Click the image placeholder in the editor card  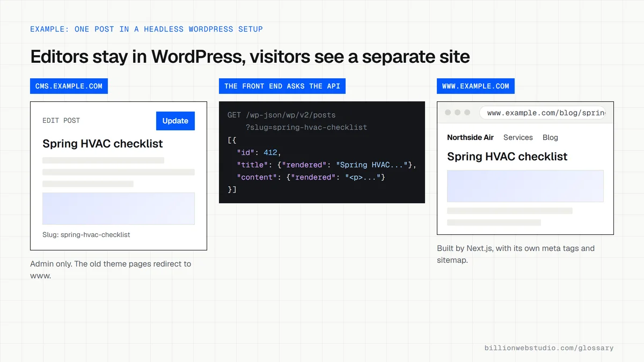(x=119, y=209)
